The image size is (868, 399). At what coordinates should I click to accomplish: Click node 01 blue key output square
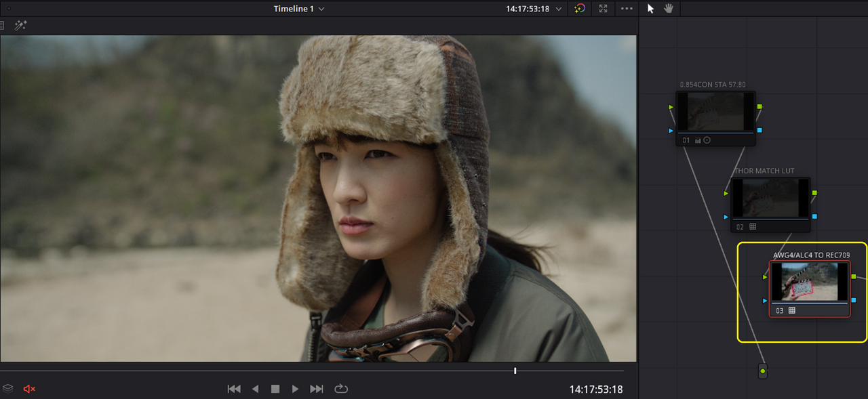[x=759, y=130]
